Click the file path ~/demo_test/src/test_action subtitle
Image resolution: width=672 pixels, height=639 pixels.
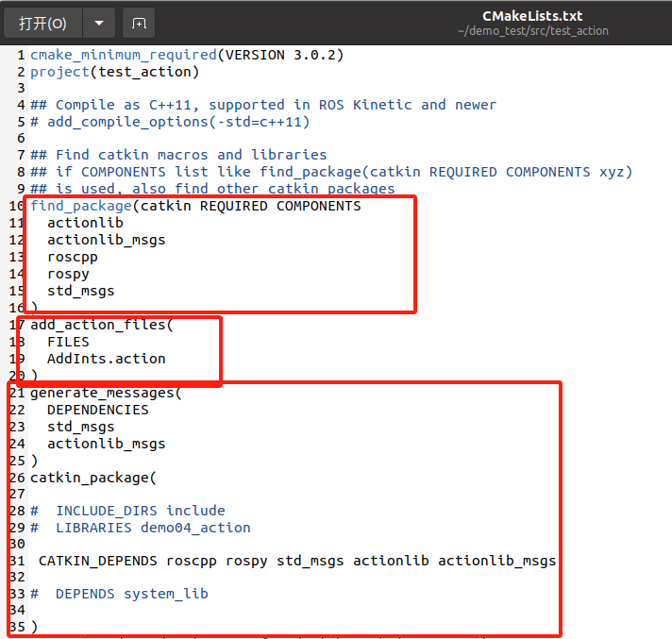532,31
